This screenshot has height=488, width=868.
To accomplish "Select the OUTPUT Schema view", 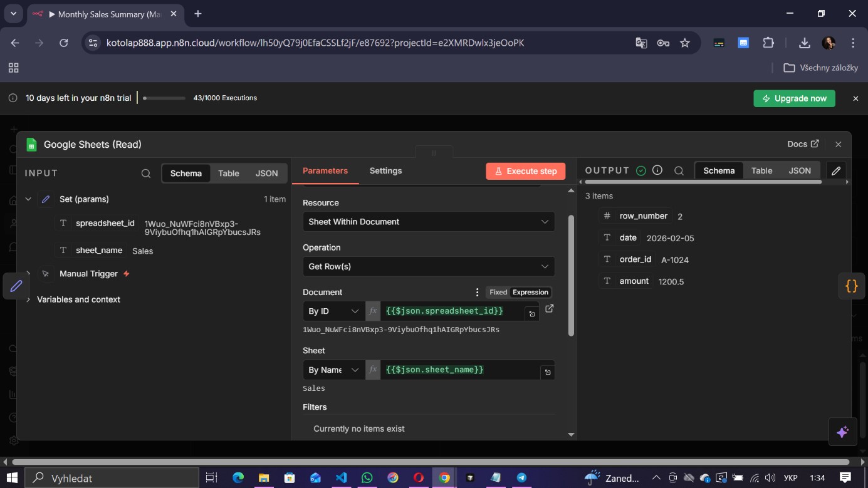I will [719, 170].
